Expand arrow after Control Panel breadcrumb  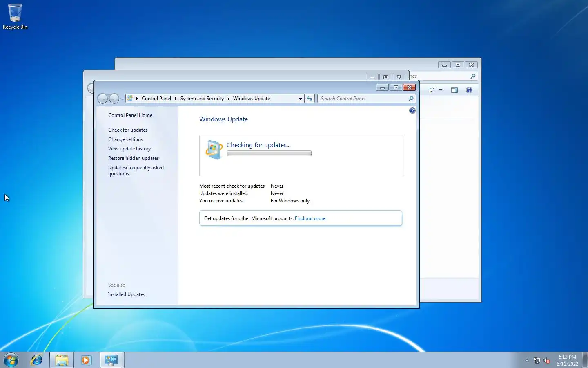click(x=176, y=99)
